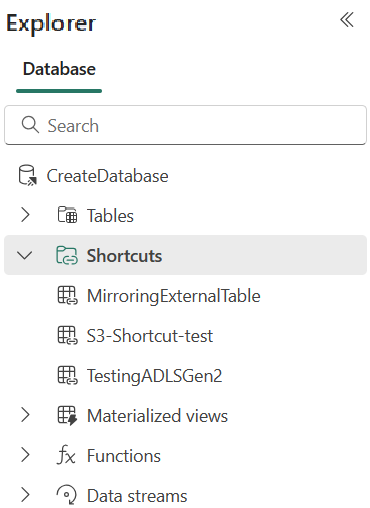Screen dimensions: 370x508
Task: Click the TestingADLSGen2 table icon
Action: [68, 375]
